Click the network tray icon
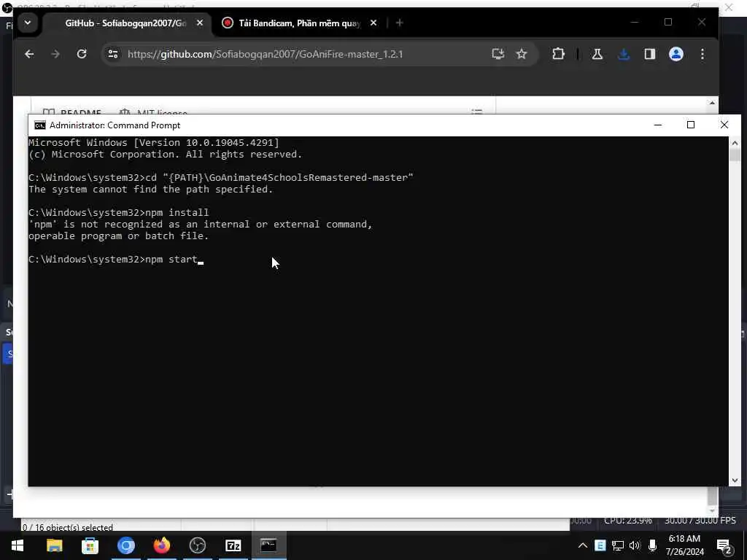747x560 pixels. coord(617,545)
